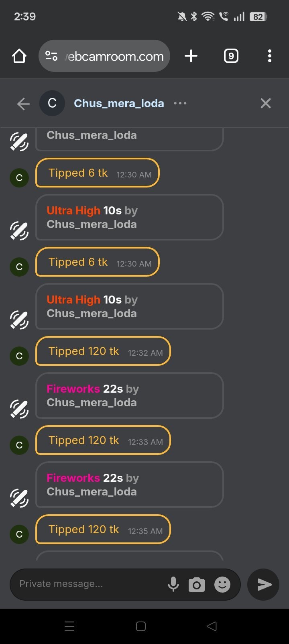Image resolution: width=289 pixels, height=644 pixels.
Task: Open Chus_mera_loda profile name link
Action: click(x=119, y=104)
